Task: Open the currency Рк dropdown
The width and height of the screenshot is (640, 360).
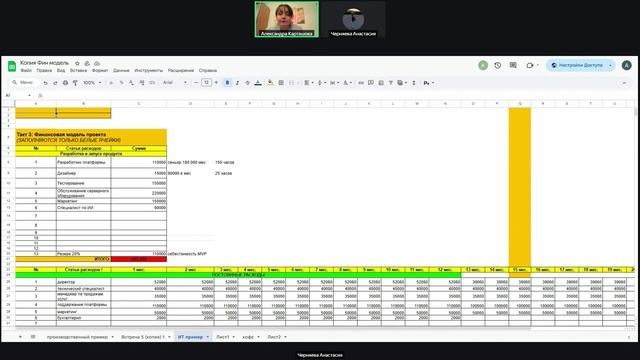Action: [x=428, y=83]
